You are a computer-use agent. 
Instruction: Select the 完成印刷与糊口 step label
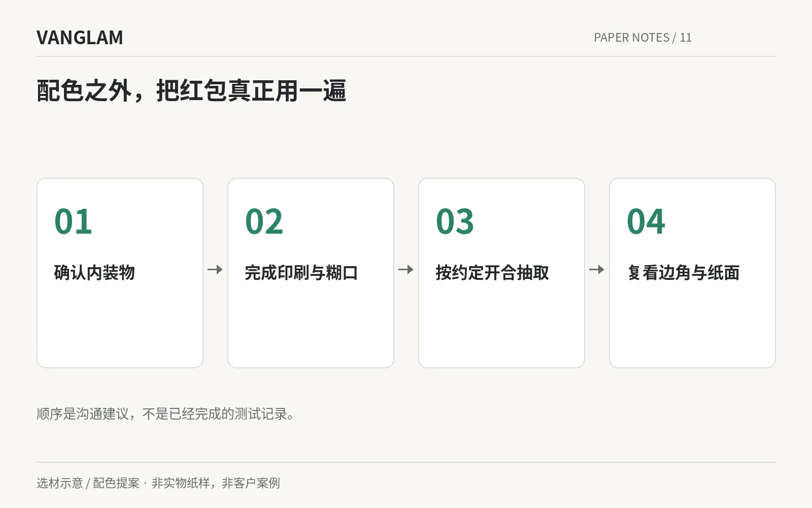pyautogui.click(x=301, y=273)
